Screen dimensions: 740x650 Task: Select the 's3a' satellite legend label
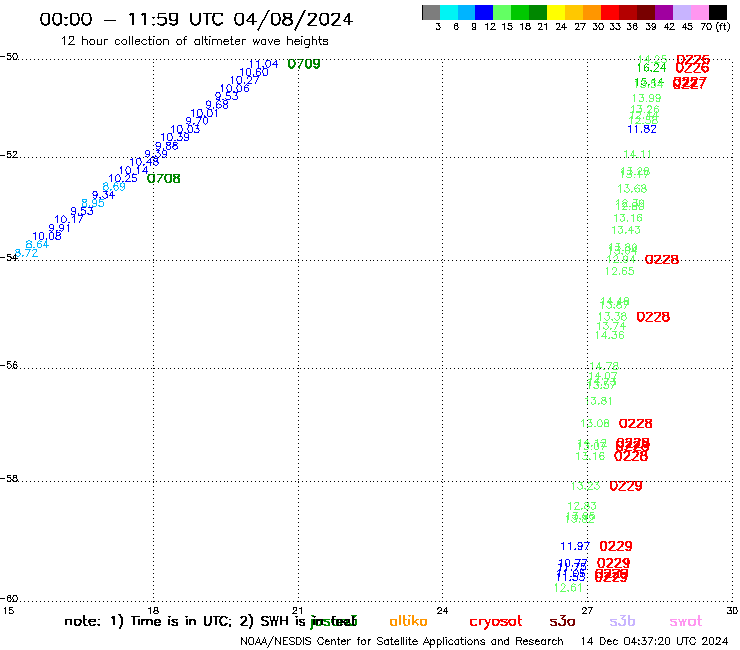[562, 622]
